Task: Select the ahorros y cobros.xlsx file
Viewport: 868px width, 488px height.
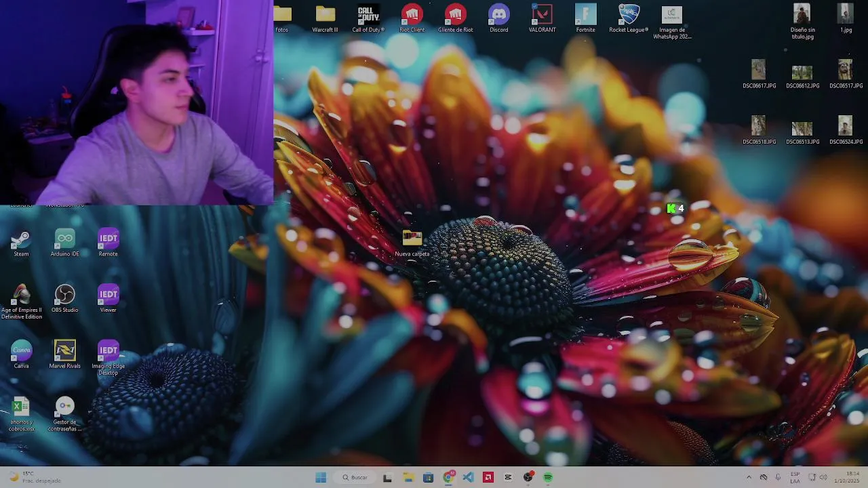Action: pos(21,414)
